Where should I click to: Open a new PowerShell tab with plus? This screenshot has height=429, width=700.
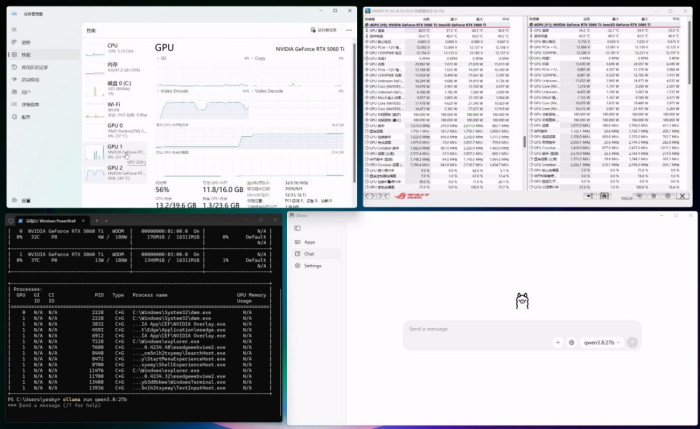click(x=96, y=221)
